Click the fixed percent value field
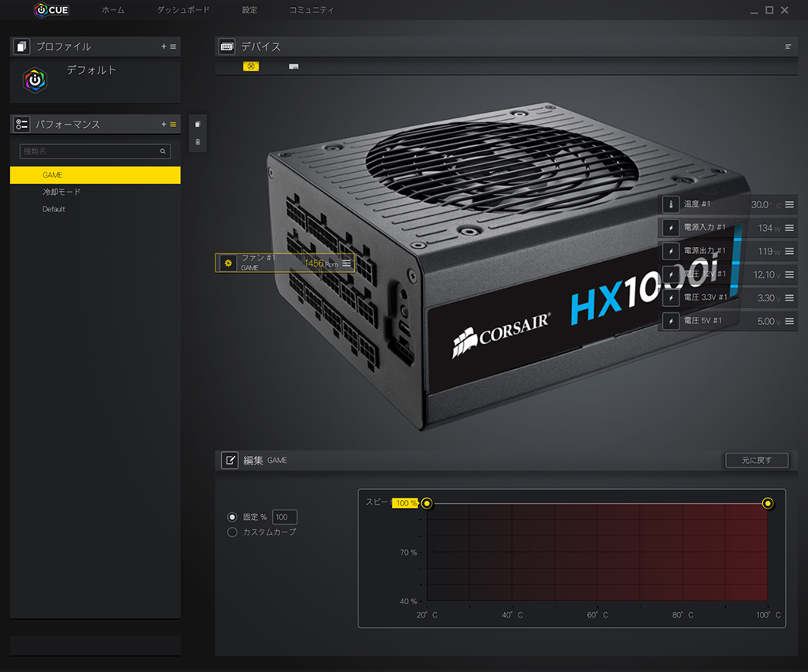The height and width of the screenshot is (672, 808). pos(284,517)
